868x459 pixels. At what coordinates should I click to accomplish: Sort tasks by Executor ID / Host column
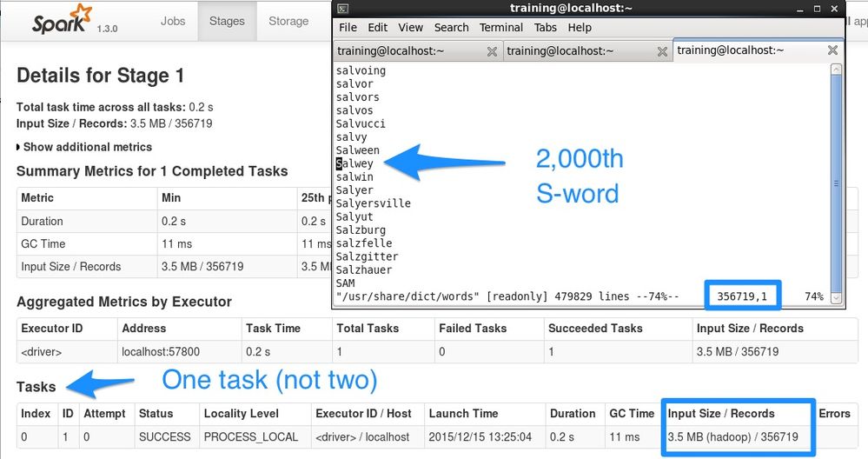pos(364,414)
